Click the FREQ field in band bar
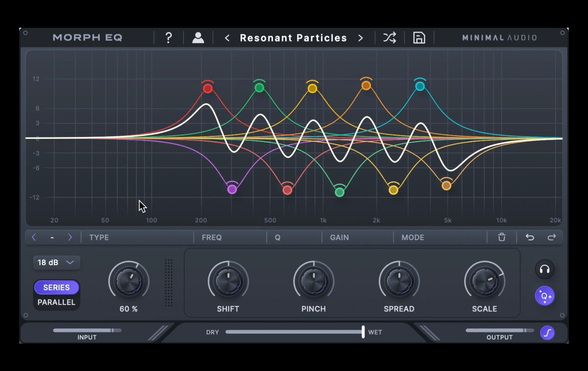This screenshot has height=371, width=588. [x=230, y=237]
